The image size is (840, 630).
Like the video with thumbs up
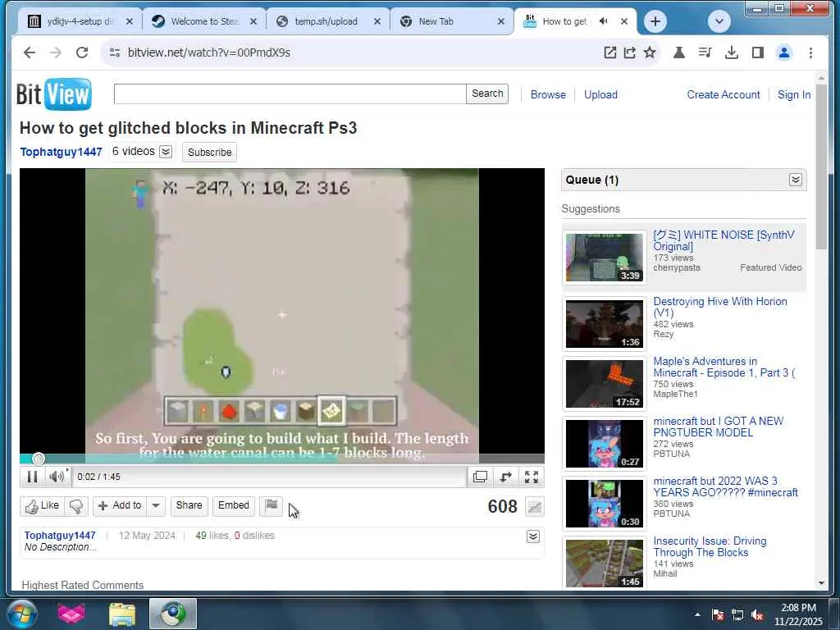point(43,505)
